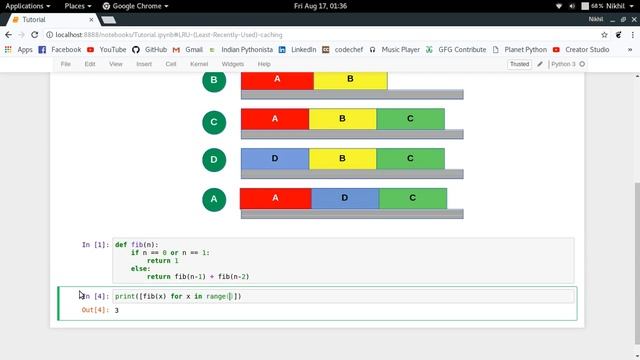Open the Facebook bookmark
The image size is (640, 360).
pos(60,49)
